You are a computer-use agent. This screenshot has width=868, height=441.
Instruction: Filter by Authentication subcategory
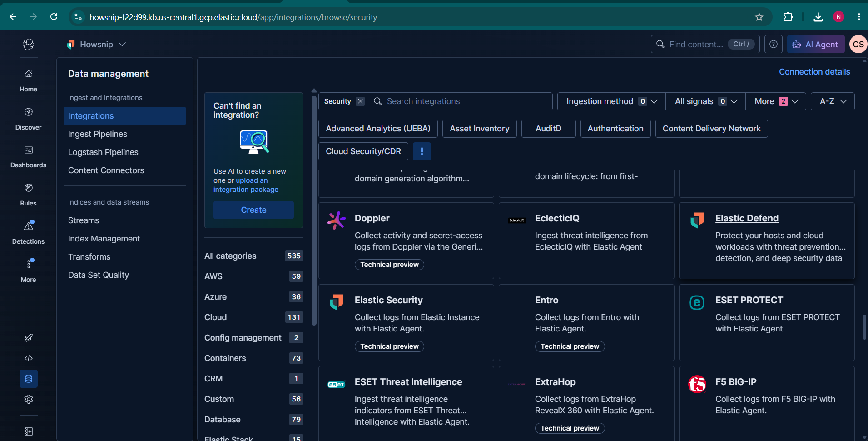click(615, 129)
